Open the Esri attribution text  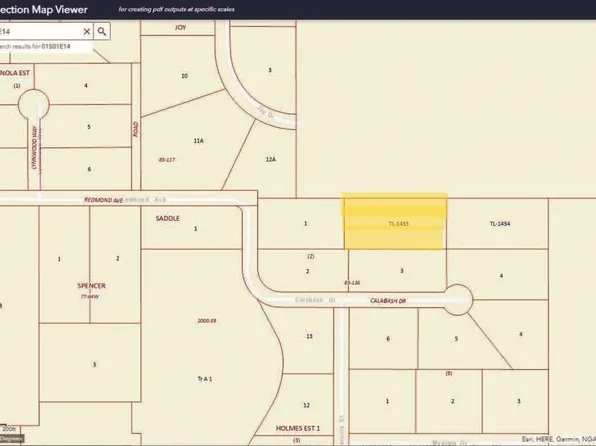coord(558,439)
